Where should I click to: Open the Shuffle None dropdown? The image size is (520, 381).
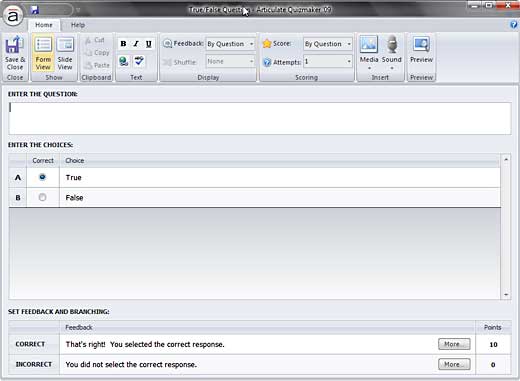pyautogui.click(x=230, y=61)
